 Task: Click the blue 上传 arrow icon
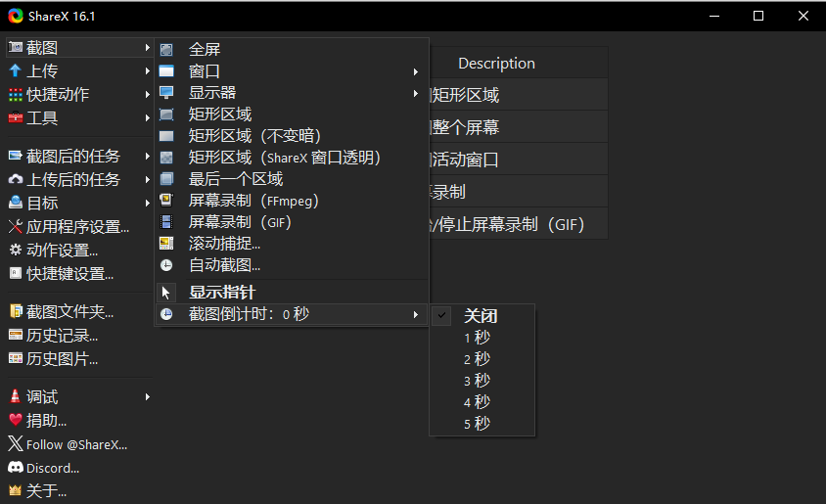pyautogui.click(x=16, y=70)
